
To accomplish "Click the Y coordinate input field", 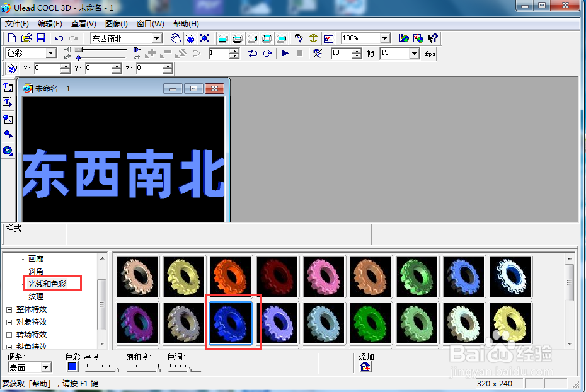I will click(100, 69).
